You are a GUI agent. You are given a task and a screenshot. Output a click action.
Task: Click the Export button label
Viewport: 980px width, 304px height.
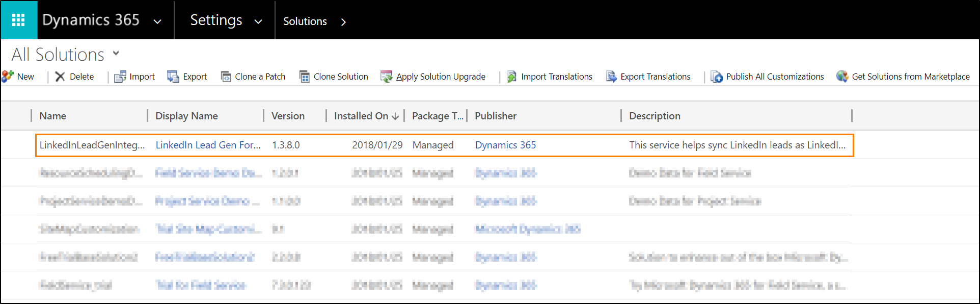195,77
